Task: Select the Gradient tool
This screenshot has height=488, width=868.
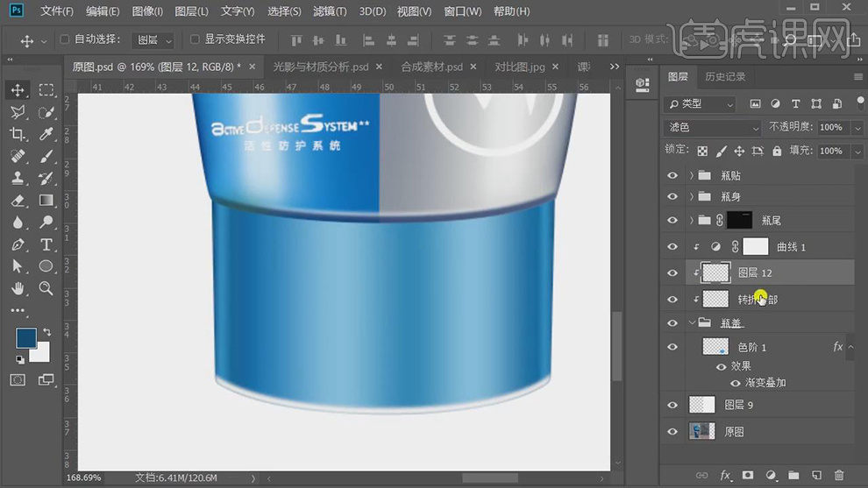Action: pos(46,201)
